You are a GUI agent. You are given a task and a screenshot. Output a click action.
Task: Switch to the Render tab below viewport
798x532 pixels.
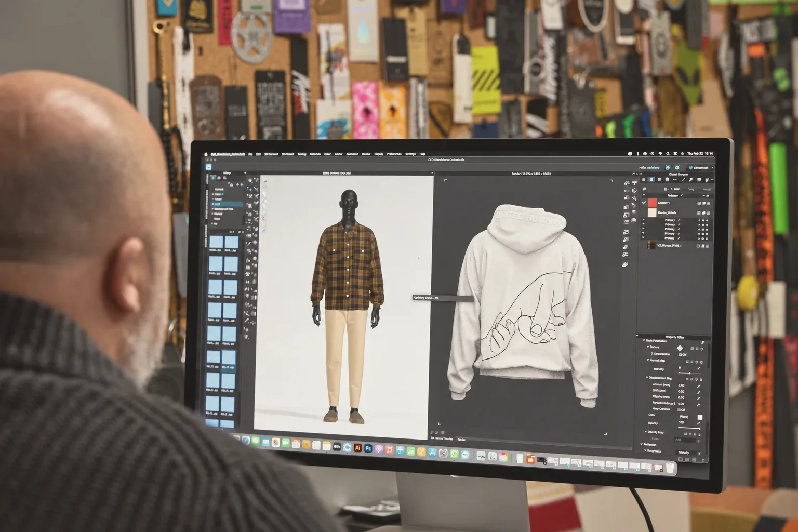point(461,440)
